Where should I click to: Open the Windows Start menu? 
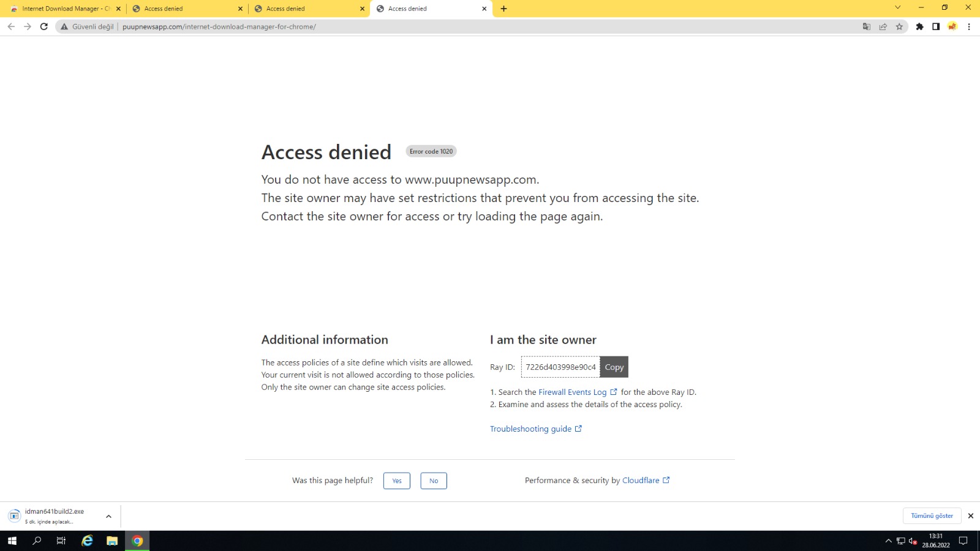click(12, 541)
